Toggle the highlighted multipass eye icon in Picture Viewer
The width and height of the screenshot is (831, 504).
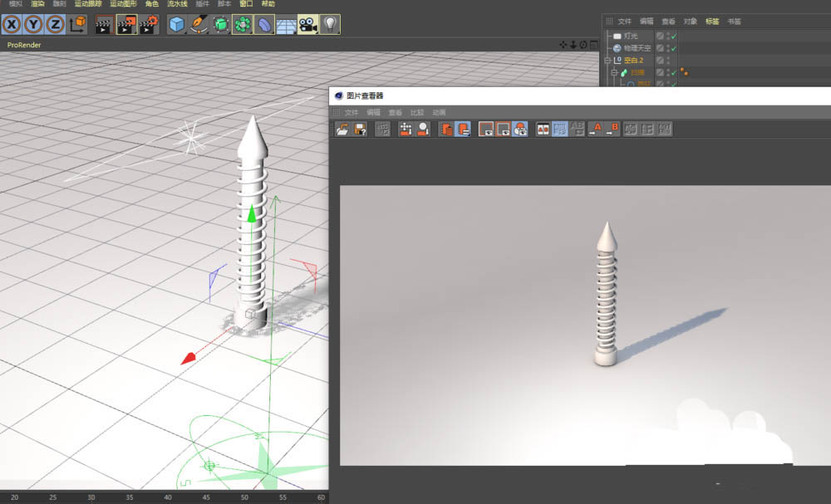coord(520,130)
